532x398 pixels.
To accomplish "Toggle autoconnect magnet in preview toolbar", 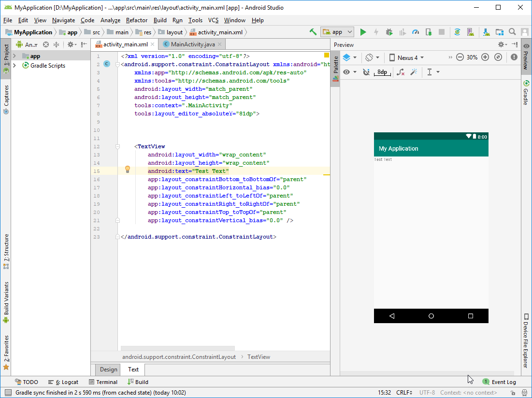I will click(x=366, y=72).
